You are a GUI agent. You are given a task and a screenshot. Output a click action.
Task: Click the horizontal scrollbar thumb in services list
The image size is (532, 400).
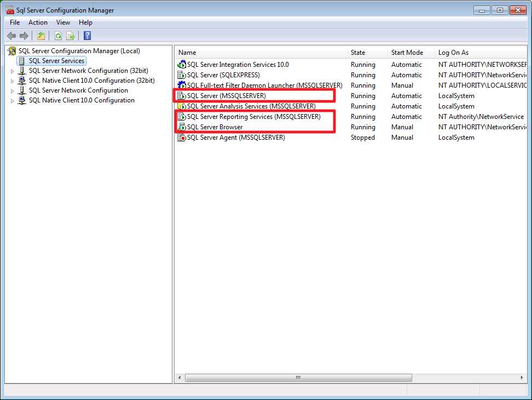pos(298,378)
